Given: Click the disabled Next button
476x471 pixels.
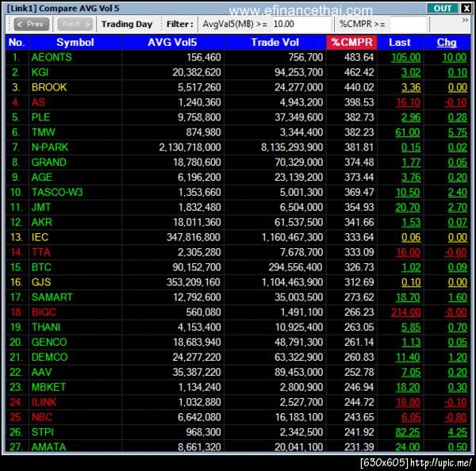Looking at the screenshot, I should click(x=75, y=24).
